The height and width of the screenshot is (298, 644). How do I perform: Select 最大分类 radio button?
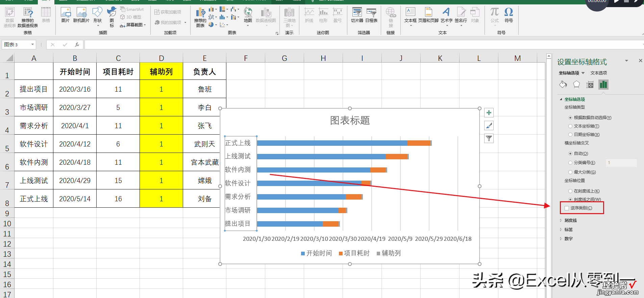tap(570, 172)
